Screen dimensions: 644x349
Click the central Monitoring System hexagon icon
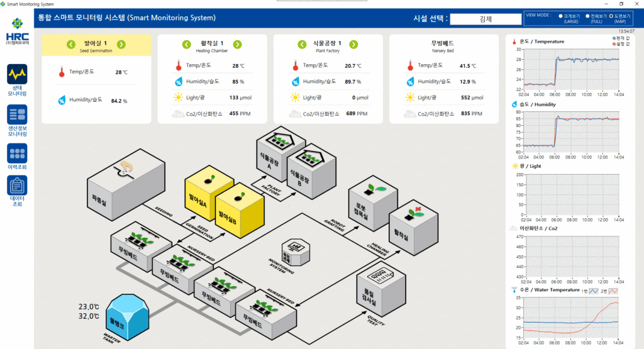pos(294,252)
